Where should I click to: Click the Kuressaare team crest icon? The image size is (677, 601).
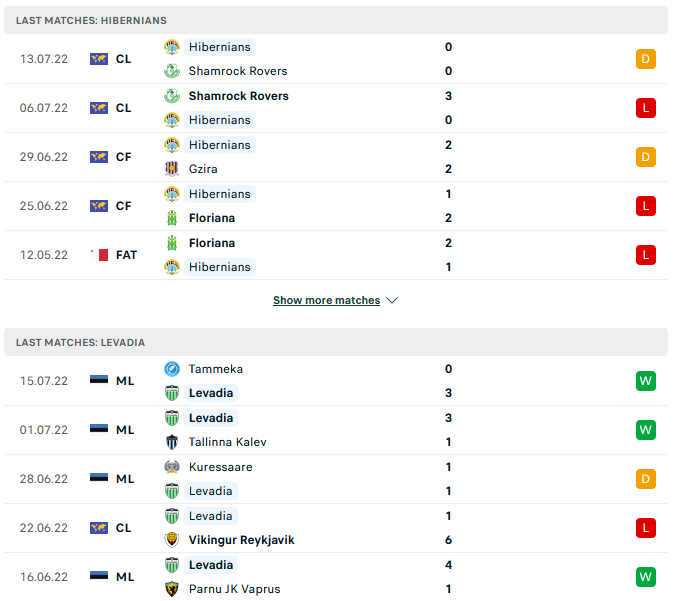(172, 467)
